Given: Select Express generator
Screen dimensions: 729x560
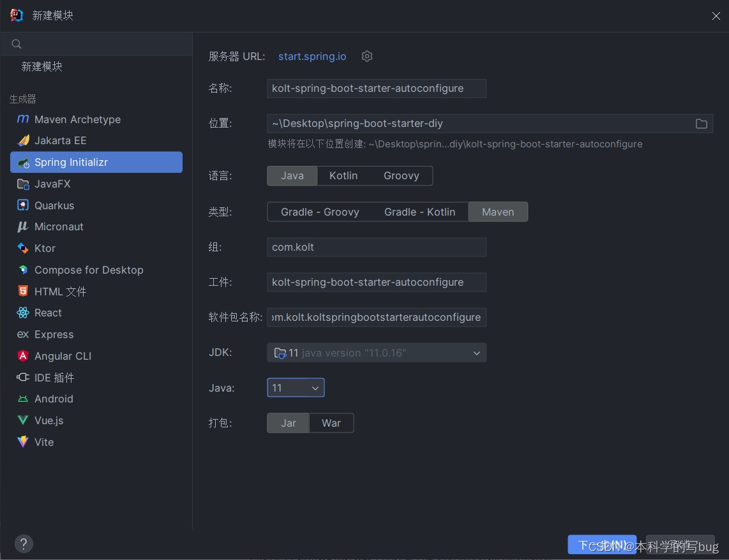Looking at the screenshot, I should 96,334.
